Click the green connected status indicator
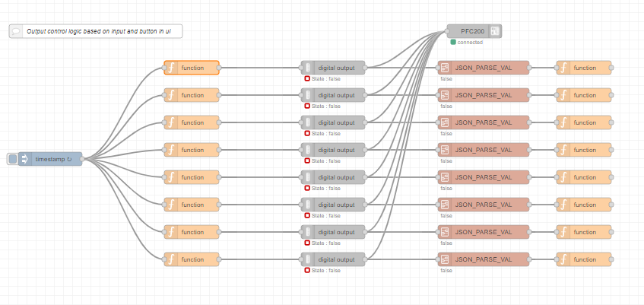Viewport: 644px width, 305px height. (x=453, y=42)
